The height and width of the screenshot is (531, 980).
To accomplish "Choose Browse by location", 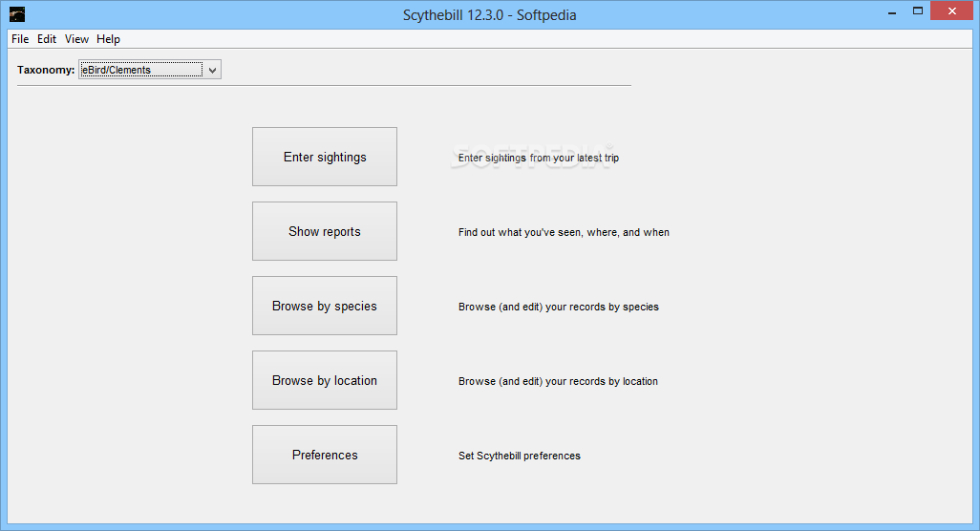I will click(x=325, y=380).
